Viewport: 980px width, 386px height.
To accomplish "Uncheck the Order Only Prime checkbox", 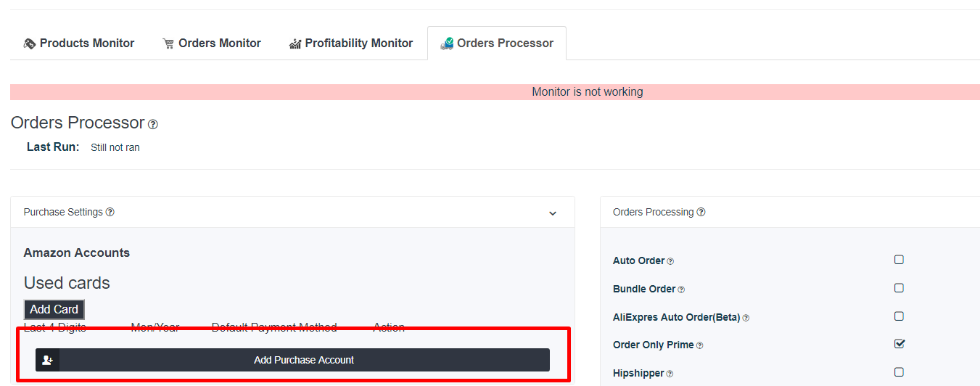I will click(x=899, y=343).
